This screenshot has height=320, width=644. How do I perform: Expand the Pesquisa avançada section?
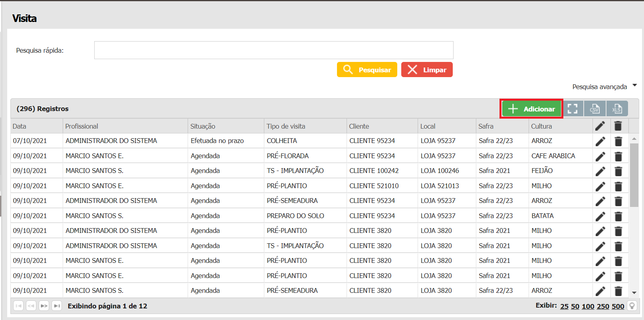(604, 87)
